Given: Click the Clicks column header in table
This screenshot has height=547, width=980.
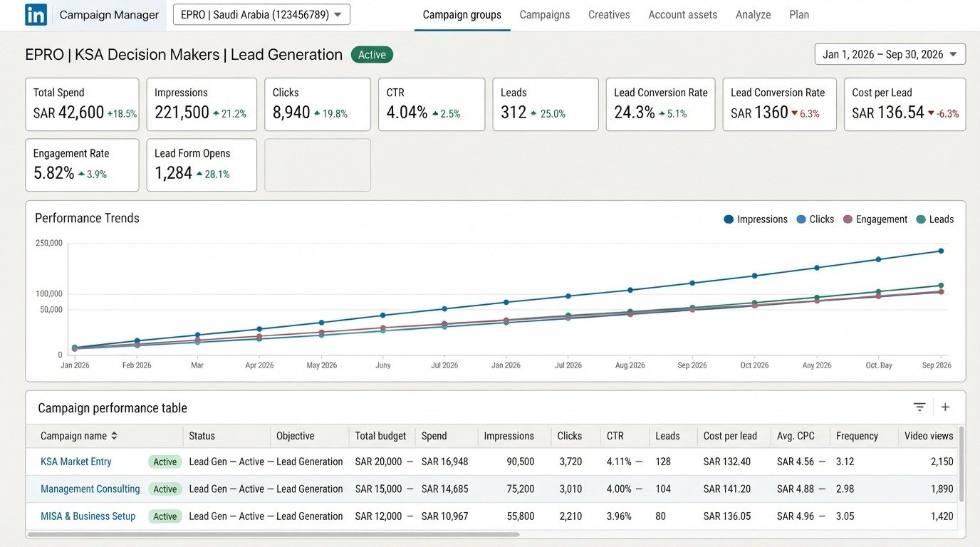Looking at the screenshot, I should pos(570,436).
